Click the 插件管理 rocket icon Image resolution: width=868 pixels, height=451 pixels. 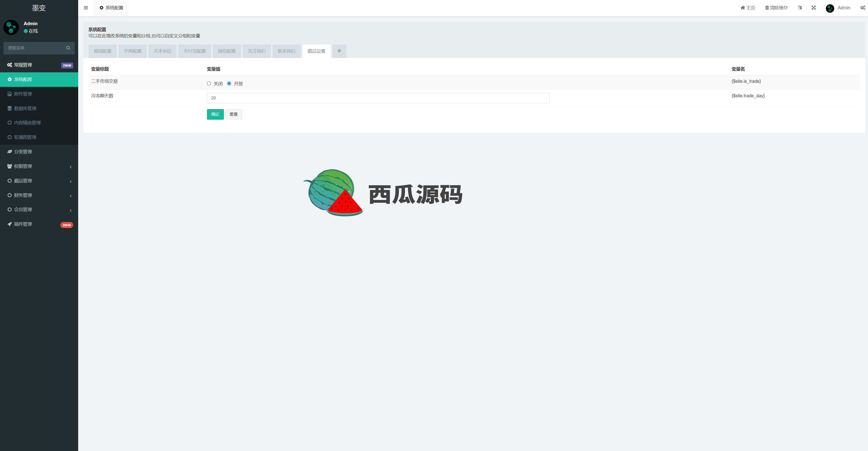10,224
